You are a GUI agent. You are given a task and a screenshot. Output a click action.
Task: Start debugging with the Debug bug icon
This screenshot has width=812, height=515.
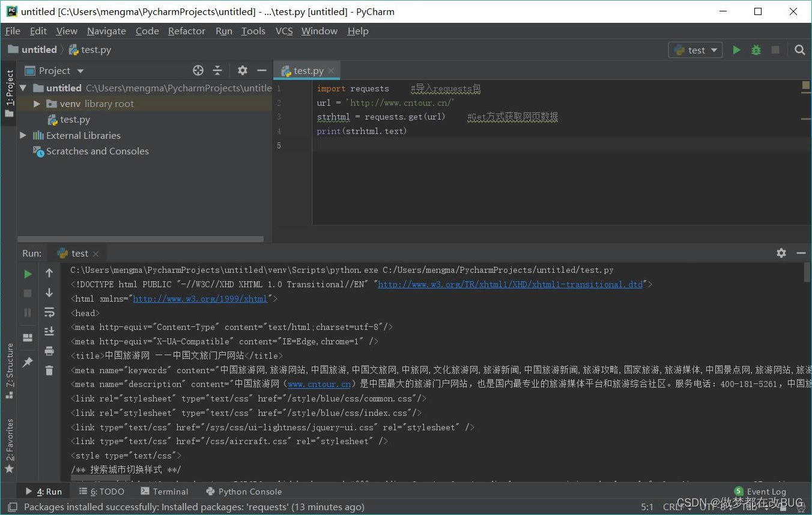click(756, 50)
